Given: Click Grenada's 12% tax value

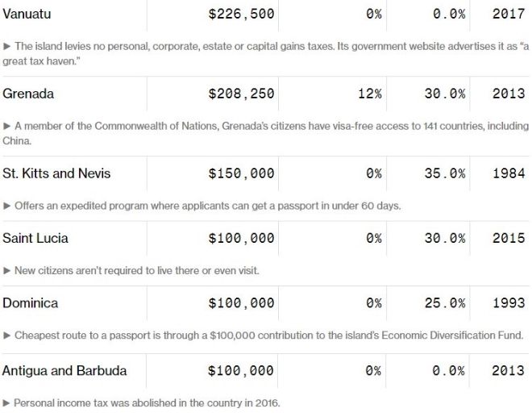Looking at the screenshot, I should (369, 94).
